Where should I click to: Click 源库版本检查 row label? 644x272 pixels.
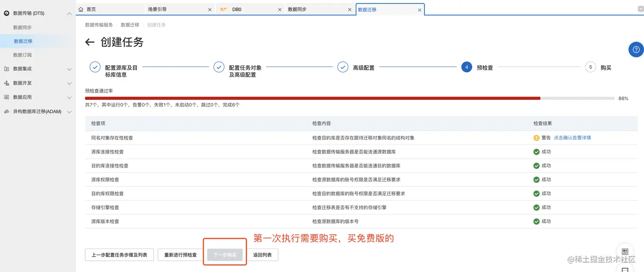(105, 222)
